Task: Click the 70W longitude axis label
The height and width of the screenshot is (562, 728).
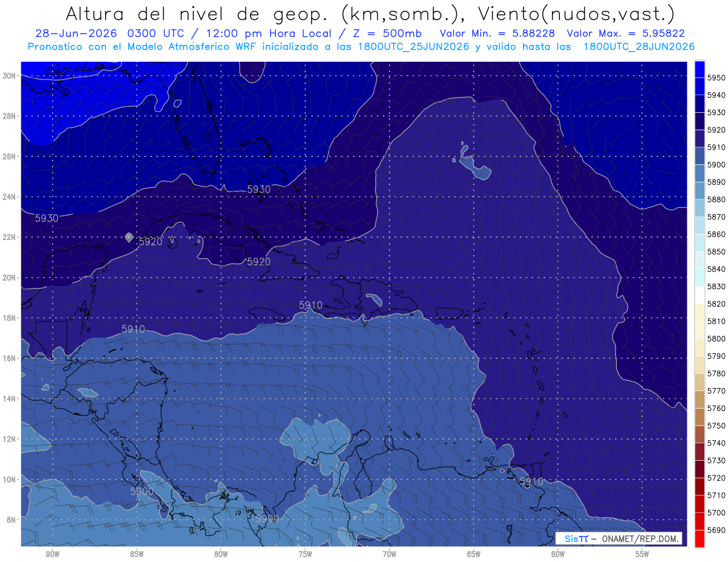Action: coord(389,555)
